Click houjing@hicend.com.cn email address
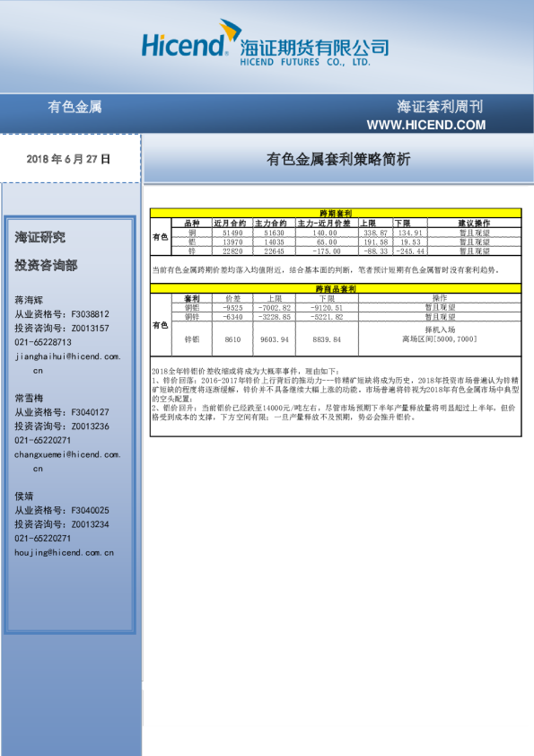This screenshot has height=756, width=534. tap(64, 552)
